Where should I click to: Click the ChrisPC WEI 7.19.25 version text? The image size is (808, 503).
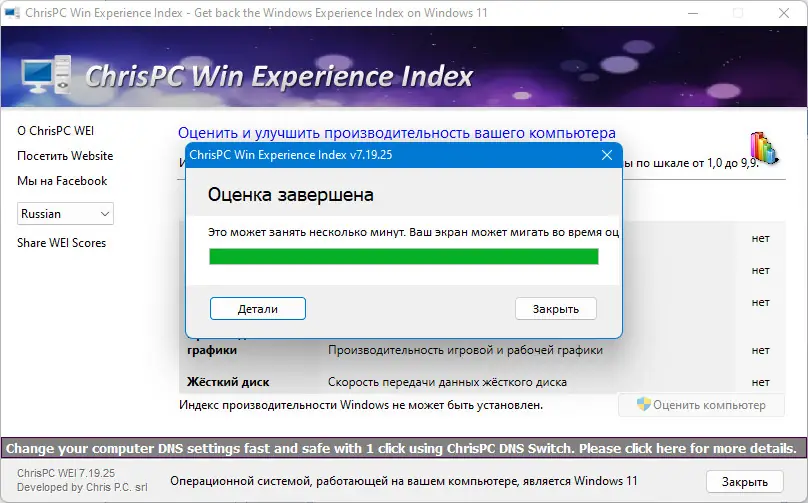click(66, 473)
